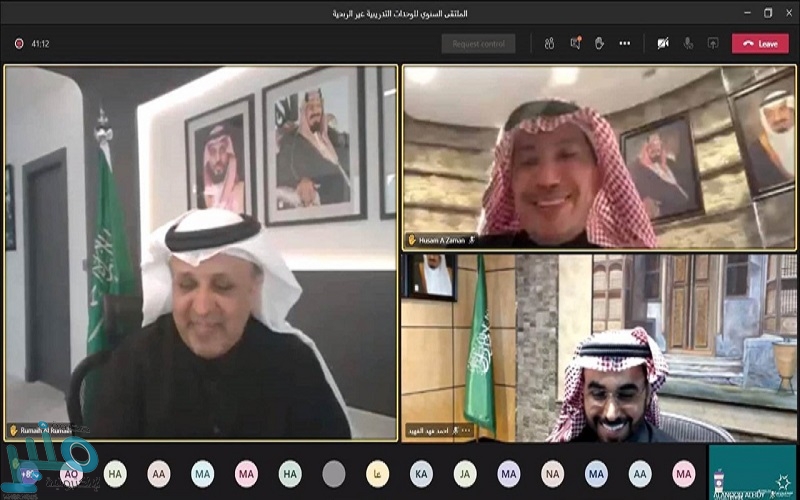
Task: Click the Request control button
Action: [478, 43]
